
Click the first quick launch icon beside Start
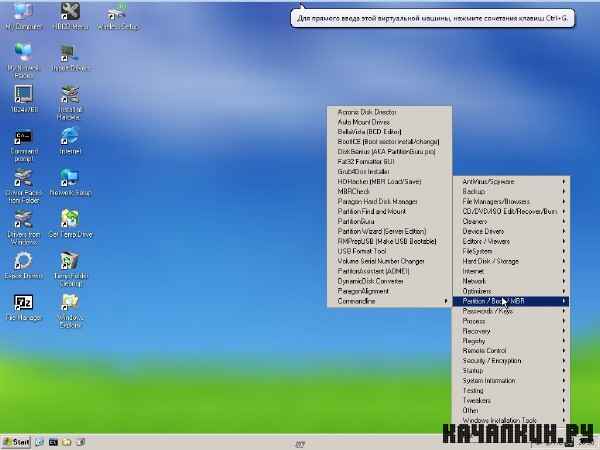[x=39, y=443]
